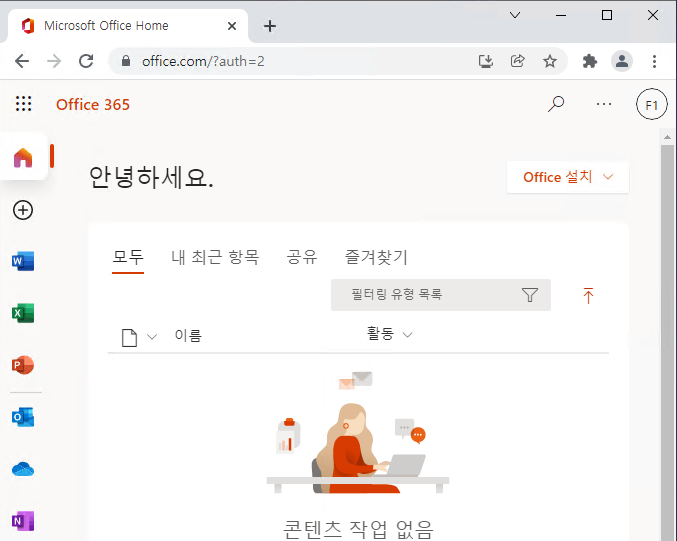Click the address bar URL
The image size is (677, 541).
203,61
